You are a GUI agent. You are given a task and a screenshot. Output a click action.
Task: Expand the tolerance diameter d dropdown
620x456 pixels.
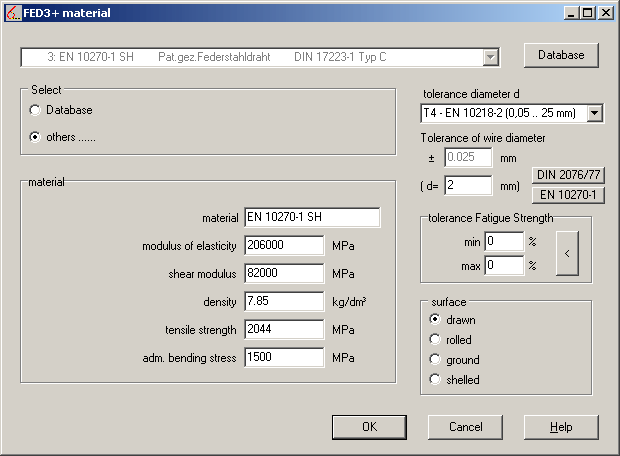tap(594, 114)
